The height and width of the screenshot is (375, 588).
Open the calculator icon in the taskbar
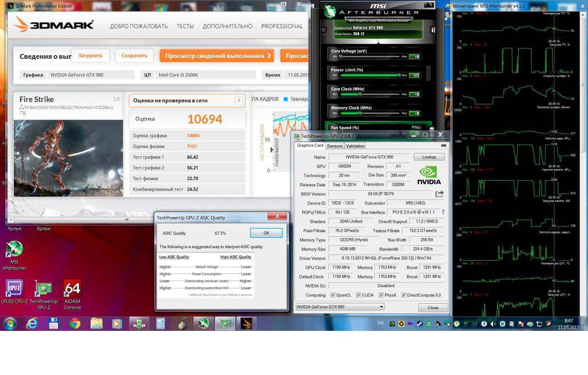[x=161, y=324]
